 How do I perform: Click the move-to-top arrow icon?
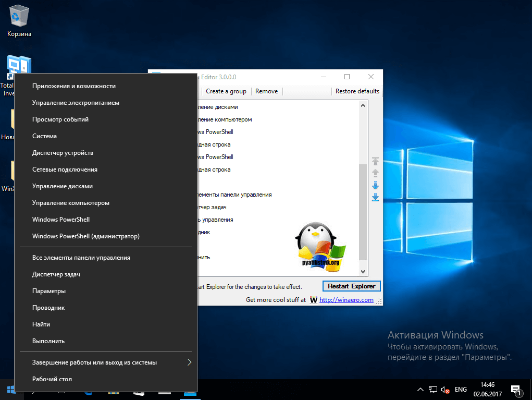375,161
